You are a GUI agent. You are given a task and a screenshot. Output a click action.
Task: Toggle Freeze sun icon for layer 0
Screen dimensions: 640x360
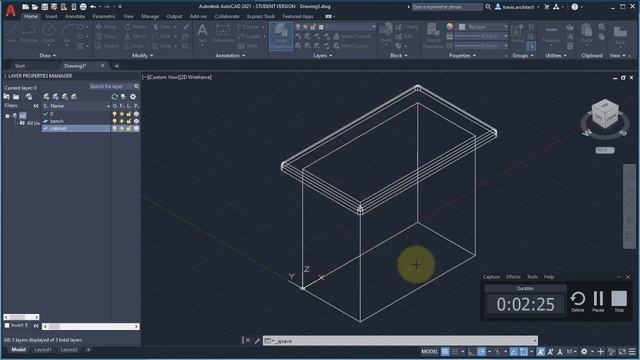point(122,114)
